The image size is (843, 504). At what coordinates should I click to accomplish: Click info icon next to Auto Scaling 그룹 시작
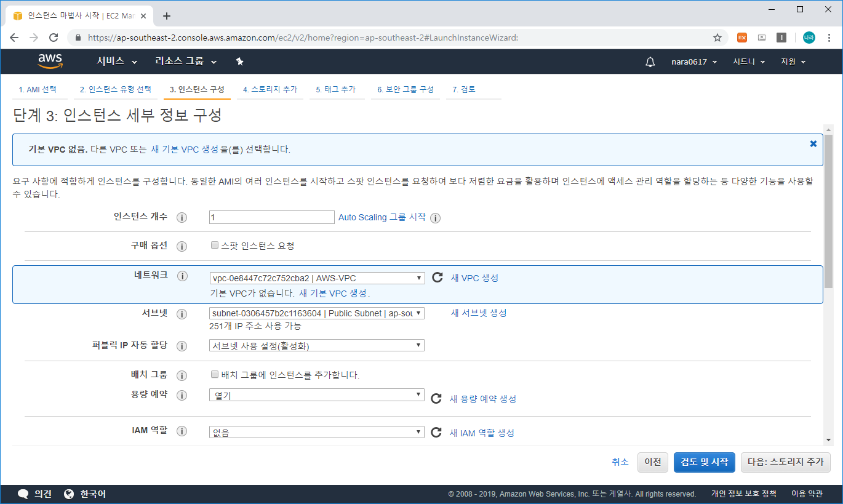point(436,218)
